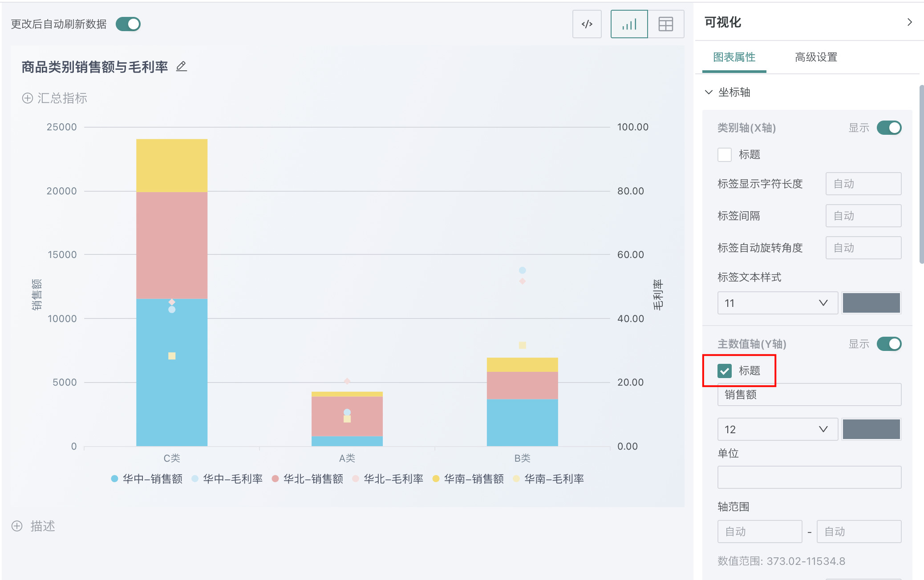
Task: Toggle off 更改后自动刷新数据 switch
Action: click(128, 24)
